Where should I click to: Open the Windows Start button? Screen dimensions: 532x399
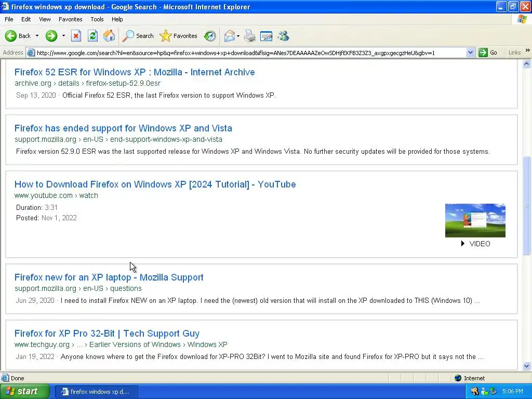24,391
